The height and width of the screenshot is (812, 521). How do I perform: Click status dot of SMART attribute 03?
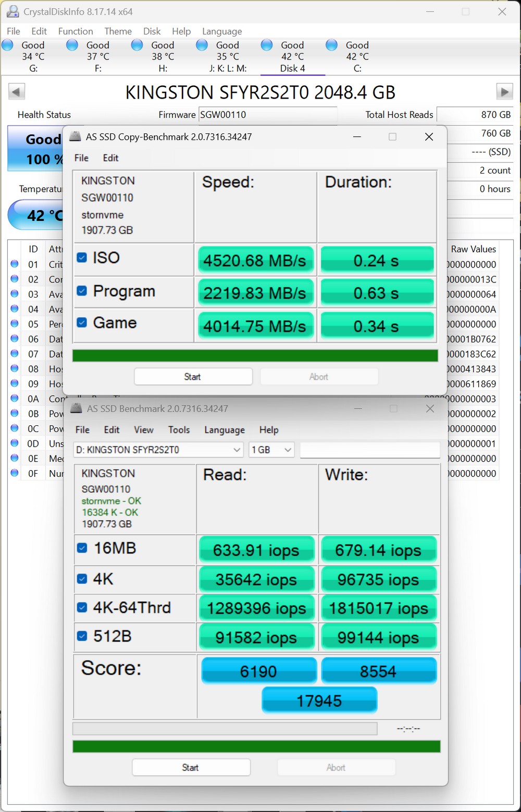(x=15, y=293)
